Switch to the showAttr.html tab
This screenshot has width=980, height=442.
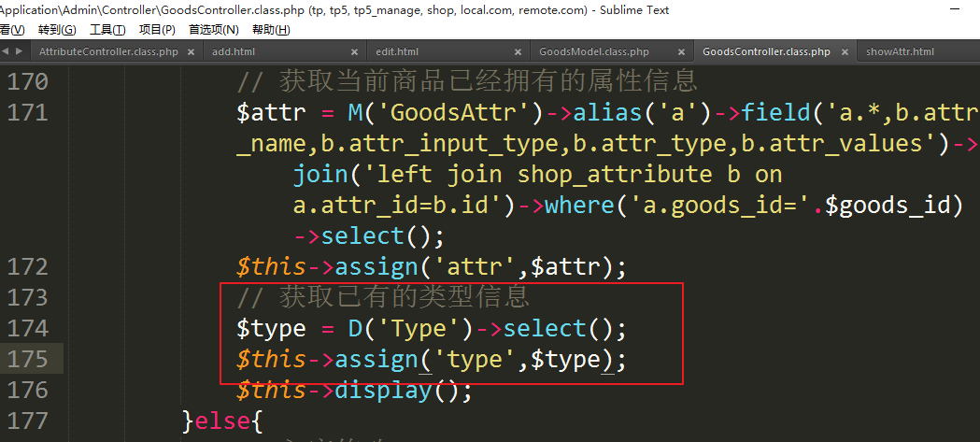coord(900,52)
